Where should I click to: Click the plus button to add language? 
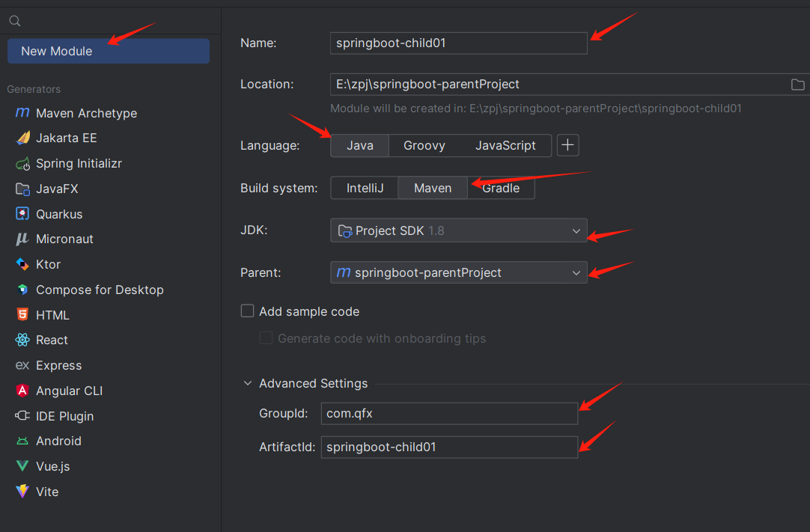point(568,145)
